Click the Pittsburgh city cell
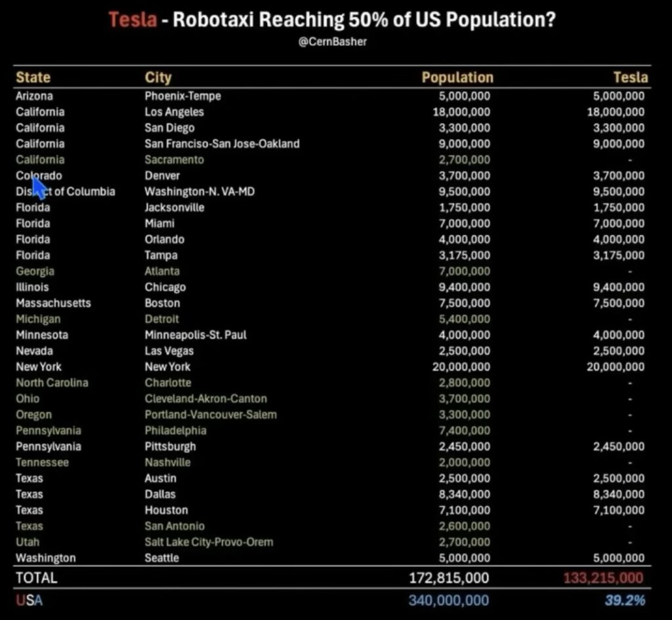Viewport: 672px width, 620px height. coord(170,447)
